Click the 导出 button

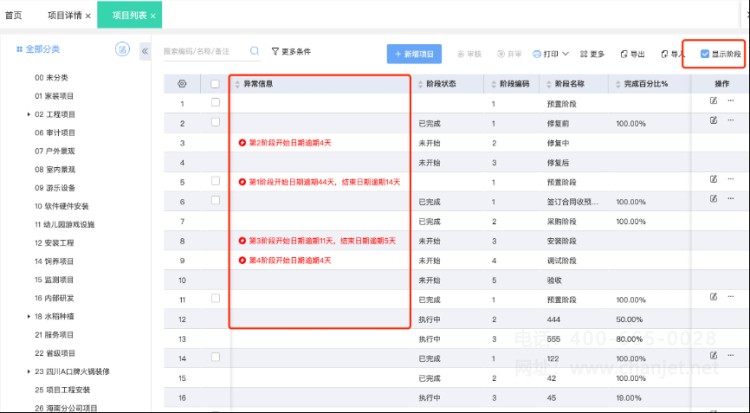click(632, 54)
